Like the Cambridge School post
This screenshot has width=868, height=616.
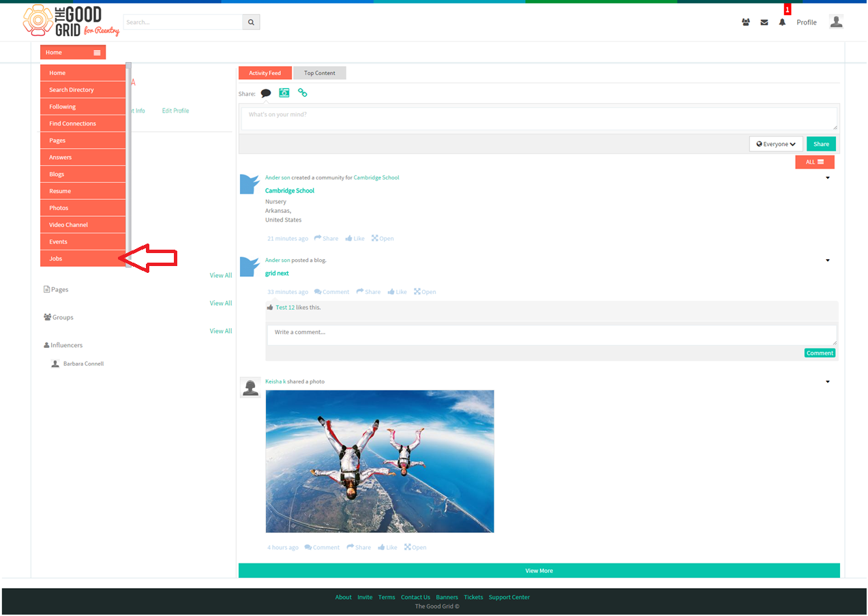coord(355,239)
